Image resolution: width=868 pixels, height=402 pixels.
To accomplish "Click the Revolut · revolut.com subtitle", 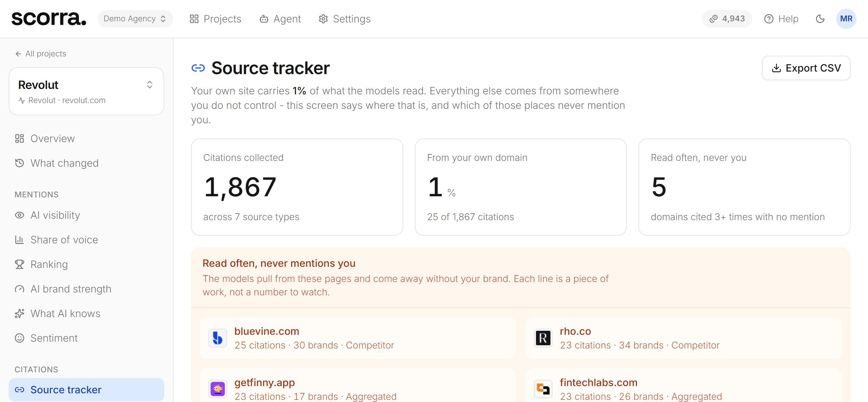I will coord(62,100).
